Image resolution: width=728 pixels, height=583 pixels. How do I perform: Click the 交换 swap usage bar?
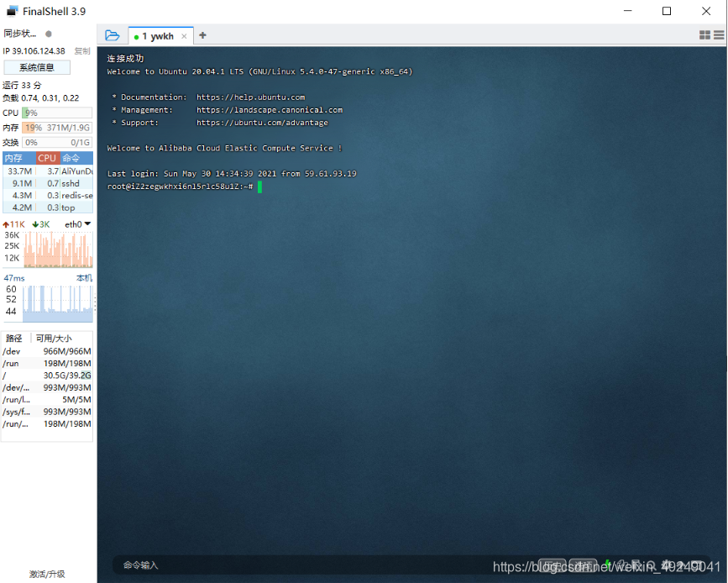[x=57, y=143]
